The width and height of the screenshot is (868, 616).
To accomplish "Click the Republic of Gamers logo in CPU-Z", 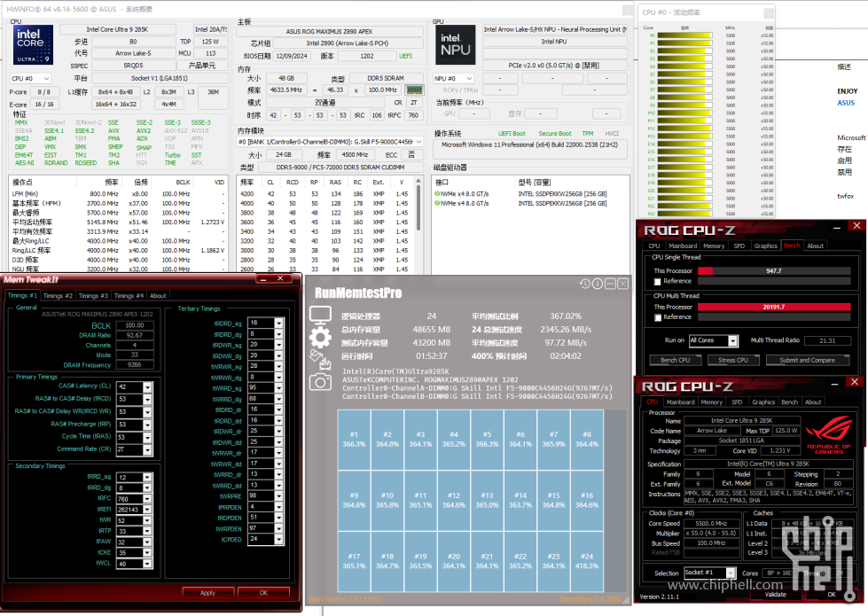I will [x=828, y=434].
